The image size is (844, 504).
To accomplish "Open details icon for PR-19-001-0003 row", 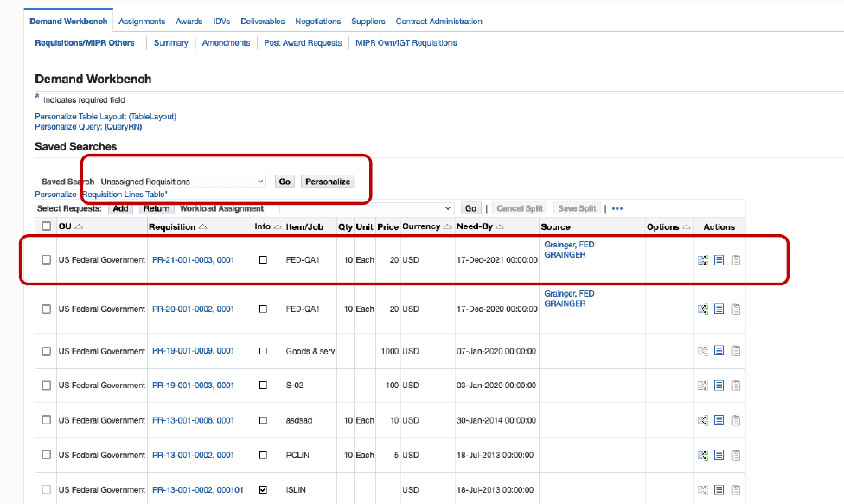I will pos(719,386).
